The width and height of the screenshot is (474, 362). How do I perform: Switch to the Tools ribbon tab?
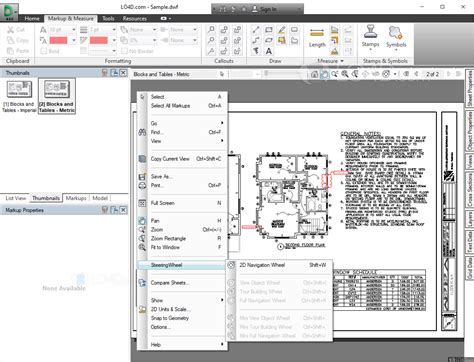point(108,18)
